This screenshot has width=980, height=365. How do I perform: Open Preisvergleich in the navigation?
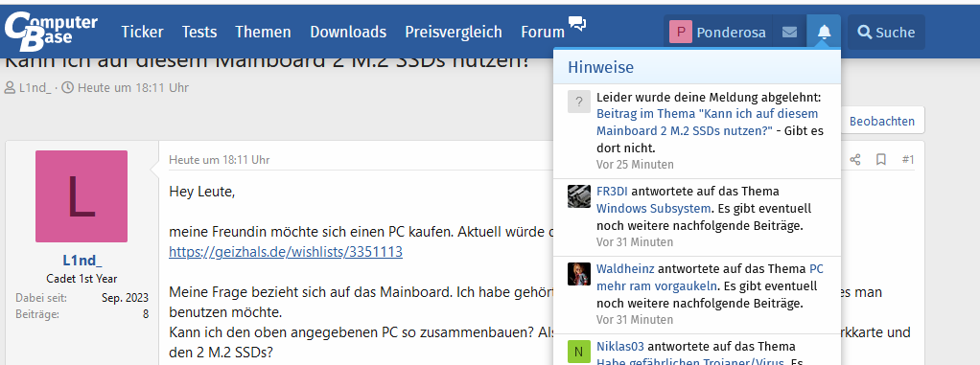pos(454,32)
